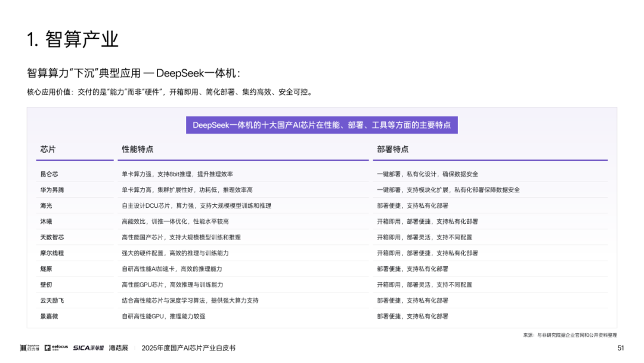
Task: Click 沐曦 row 开箱即用 deployment cell
Action: [428, 222]
